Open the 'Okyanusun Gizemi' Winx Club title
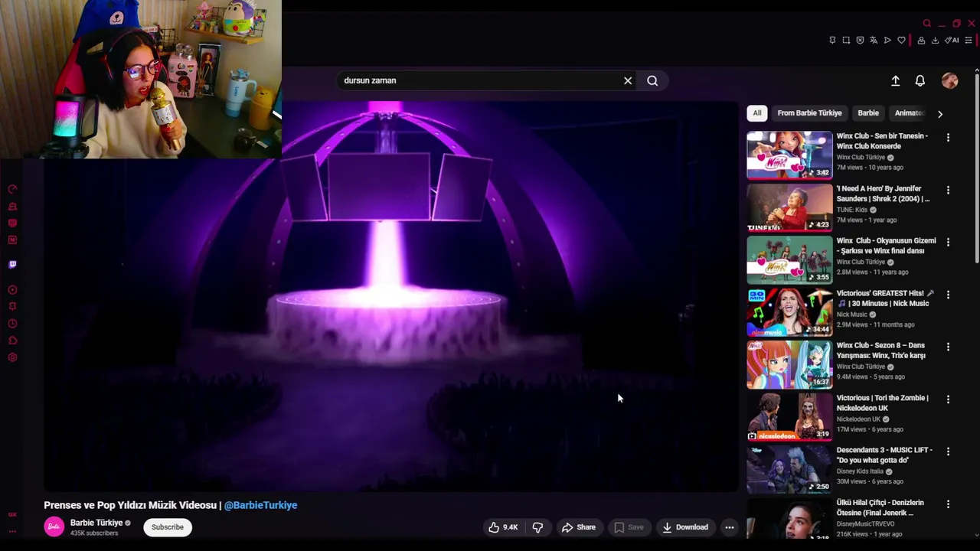The height and width of the screenshot is (551, 980). (x=886, y=246)
